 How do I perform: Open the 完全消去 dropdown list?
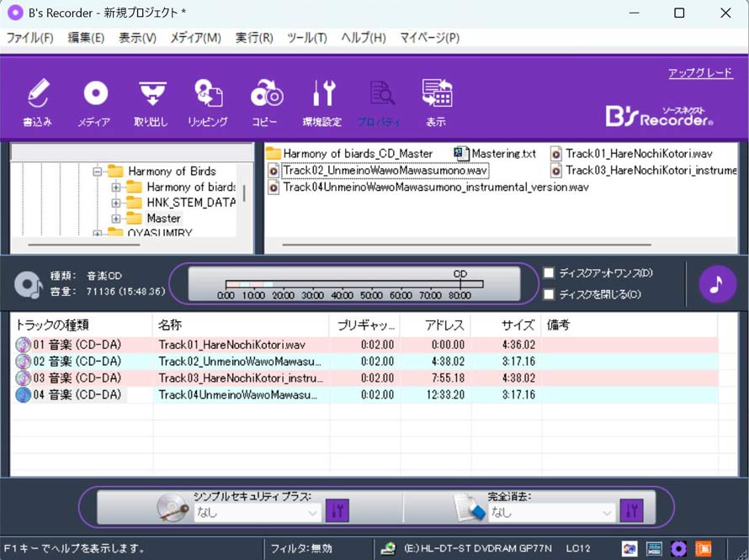click(x=551, y=512)
